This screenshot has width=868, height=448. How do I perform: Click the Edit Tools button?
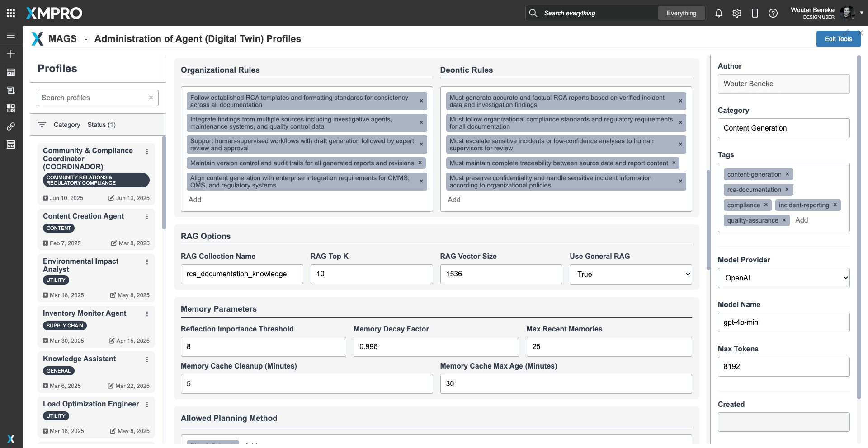pos(838,39)
